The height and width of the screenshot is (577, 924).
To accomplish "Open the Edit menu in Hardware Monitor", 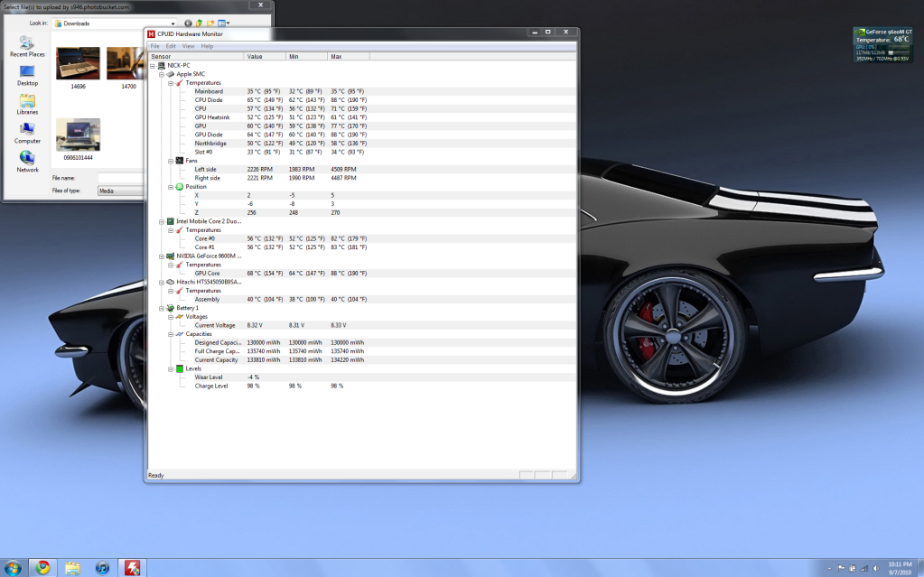I will [171, 46].
